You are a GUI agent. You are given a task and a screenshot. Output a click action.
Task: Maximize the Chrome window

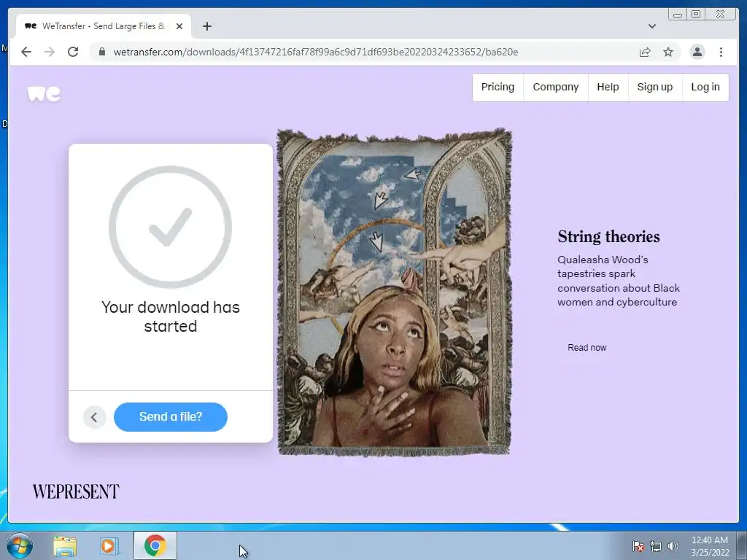click(x=696, y=15)
